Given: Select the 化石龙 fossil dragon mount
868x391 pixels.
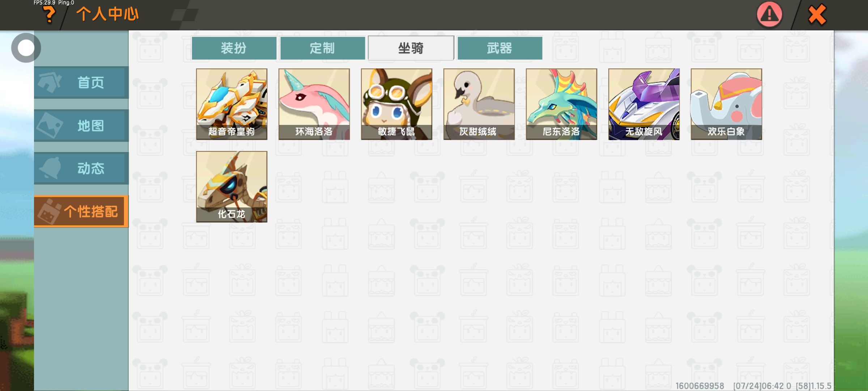Looking at the screenshot, I should [232, 187].
